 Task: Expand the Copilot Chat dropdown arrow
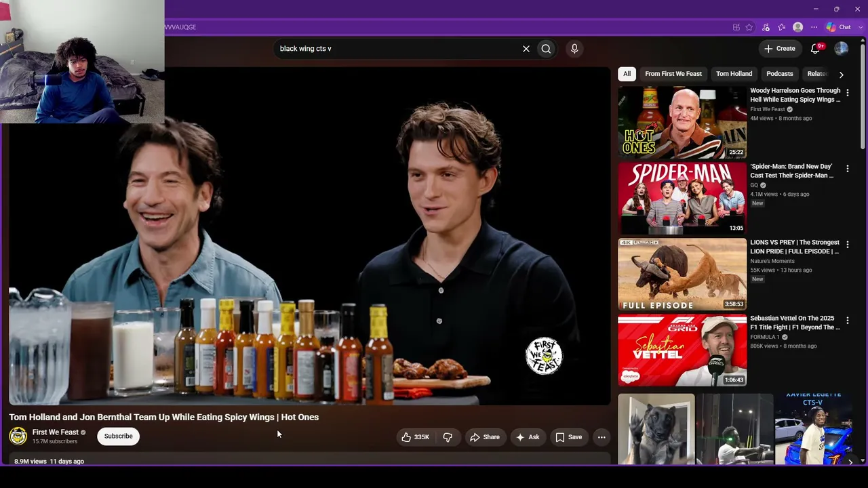[859, 27]
